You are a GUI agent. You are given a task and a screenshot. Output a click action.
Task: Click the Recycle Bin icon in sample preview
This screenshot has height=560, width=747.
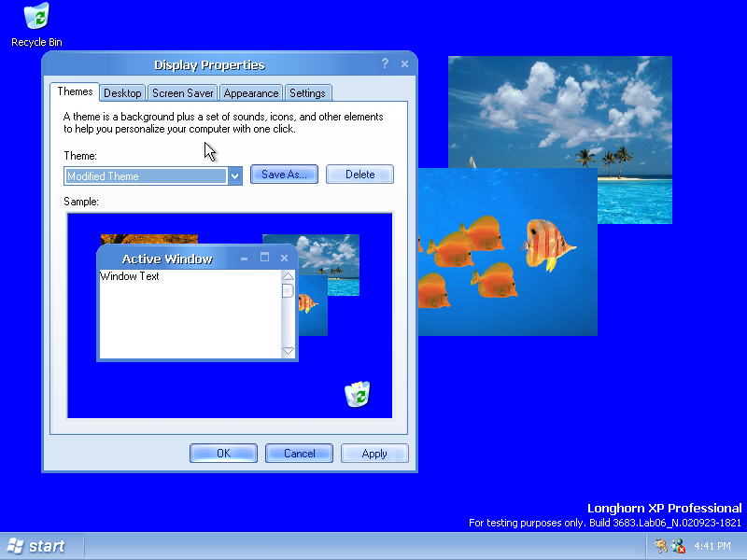(358, 394)
